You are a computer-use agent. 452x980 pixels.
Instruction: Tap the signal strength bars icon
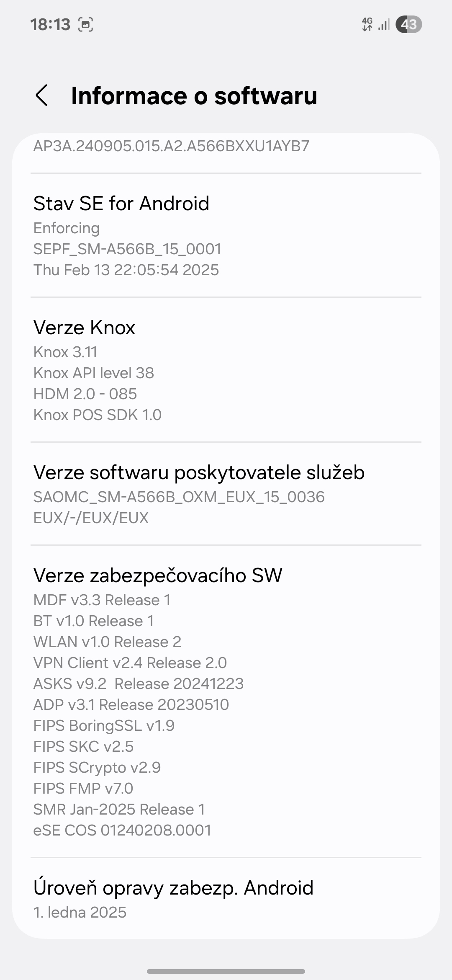[384, 25]
